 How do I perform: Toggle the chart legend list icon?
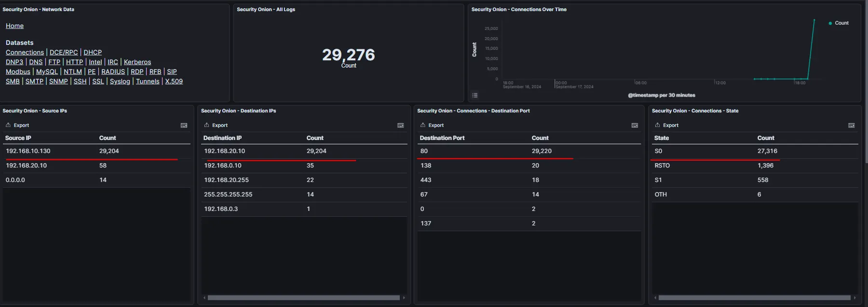coord(475,96)
